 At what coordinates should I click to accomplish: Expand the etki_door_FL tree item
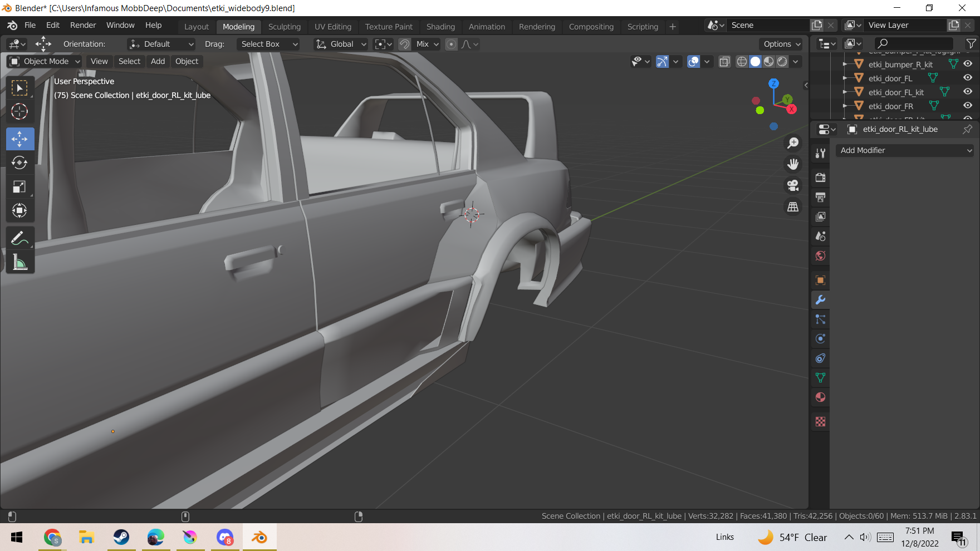pyautogui.click(x=845, y=78)
